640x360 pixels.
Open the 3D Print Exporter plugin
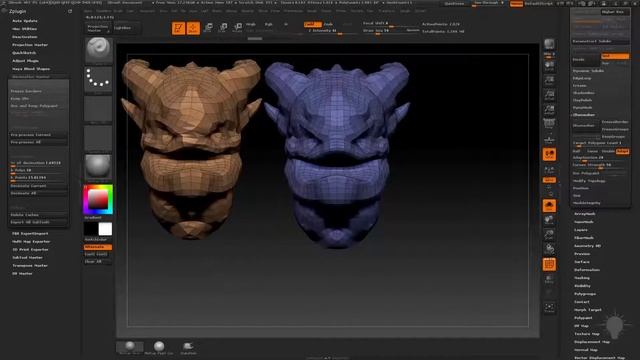[30, 249]
